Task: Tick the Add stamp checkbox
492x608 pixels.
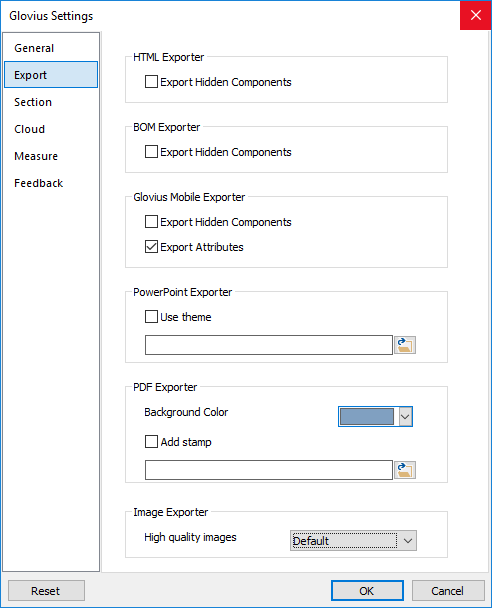Action: 151,442
